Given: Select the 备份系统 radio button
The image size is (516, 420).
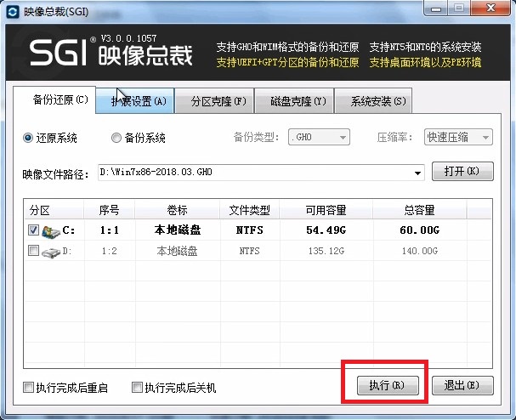Looking at the screenshot, I should [x=116, y=138].
